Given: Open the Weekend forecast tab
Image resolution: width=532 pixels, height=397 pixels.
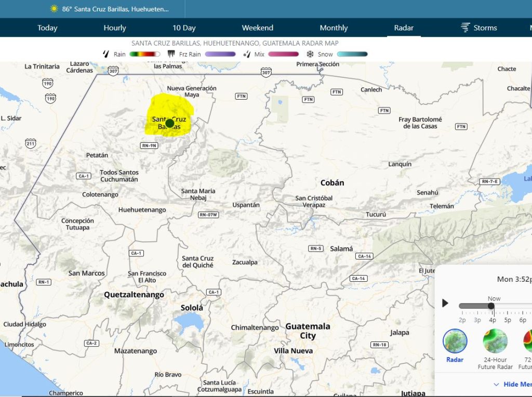Looking at the screenshot, I should (x=257, y=28).
